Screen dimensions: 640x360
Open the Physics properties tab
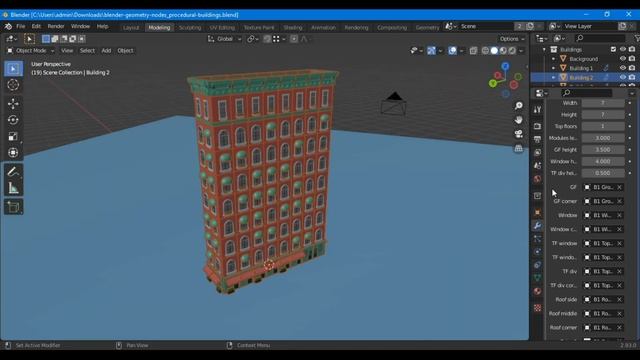point(537,252)
